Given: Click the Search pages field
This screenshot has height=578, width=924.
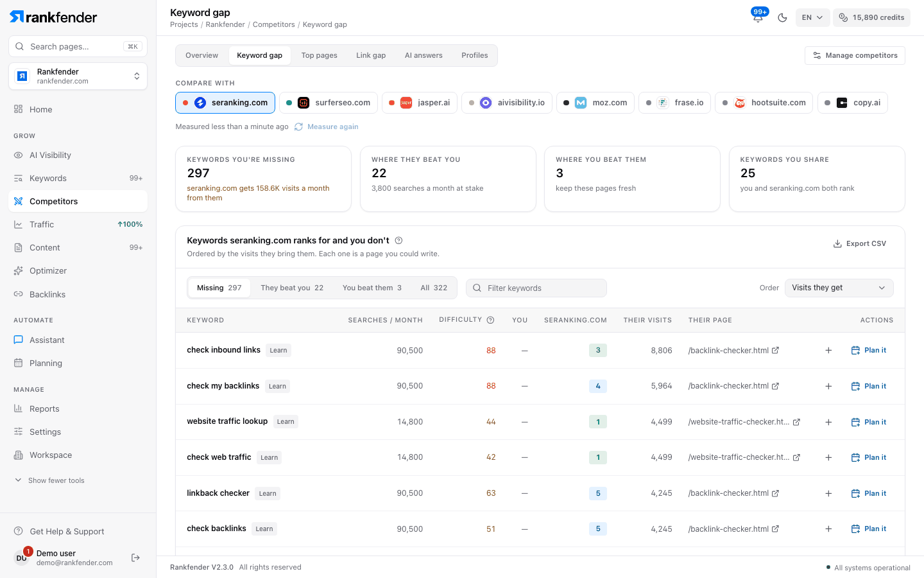Looking at the screenshot, I should (x=78, y=46).
